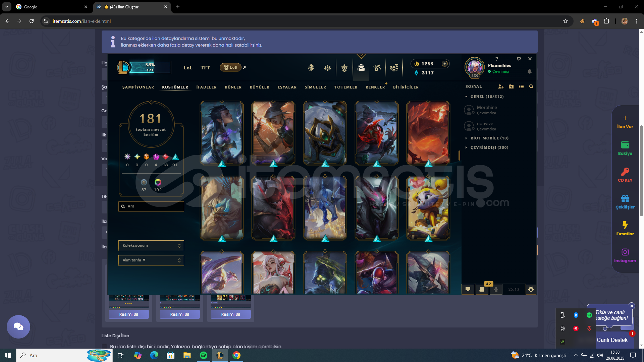Screen dimensions: 644x362
Task: Click the bug report icon in client footer
Action: (531, 289)
